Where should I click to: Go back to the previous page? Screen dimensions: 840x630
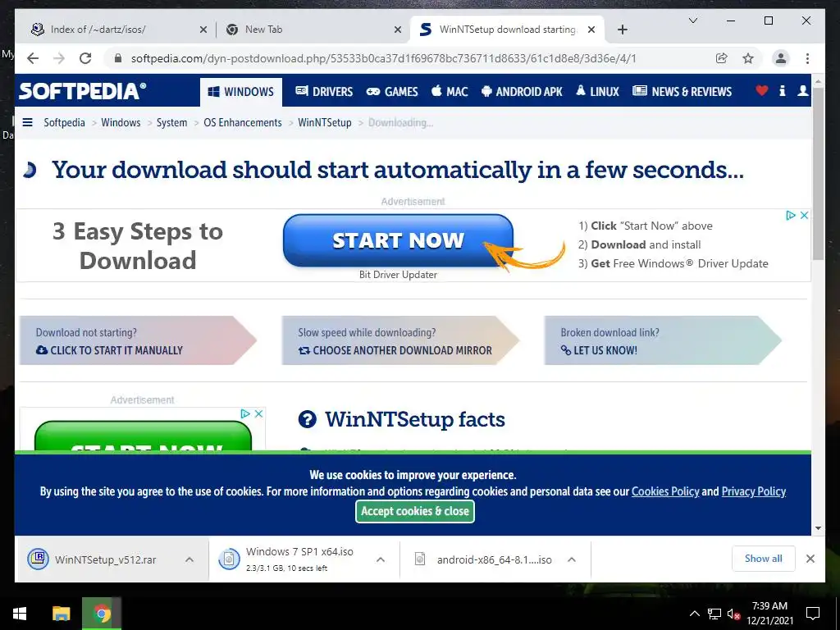(33, 58)
